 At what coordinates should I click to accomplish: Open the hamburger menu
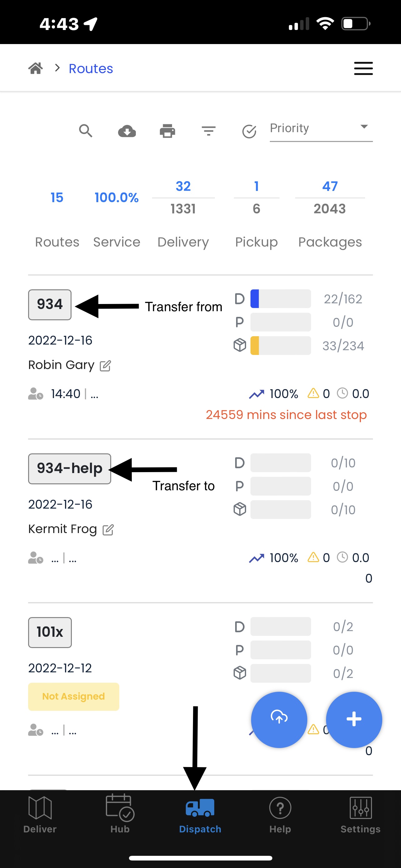tap(363, 68)
